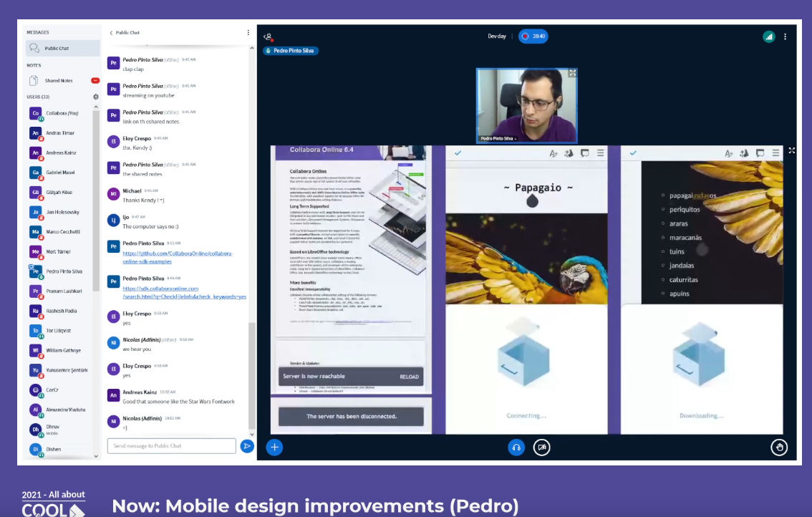The image size is (812, 517).
Task: Select presenter Pedro Pinto Silva in users list
Action: coord(59,271)
